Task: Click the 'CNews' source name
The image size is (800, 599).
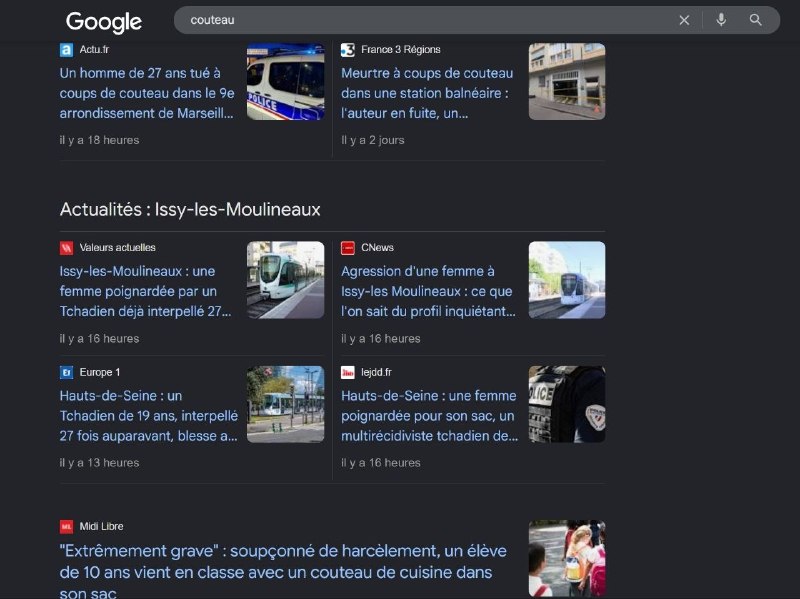Action: [377, 247]
